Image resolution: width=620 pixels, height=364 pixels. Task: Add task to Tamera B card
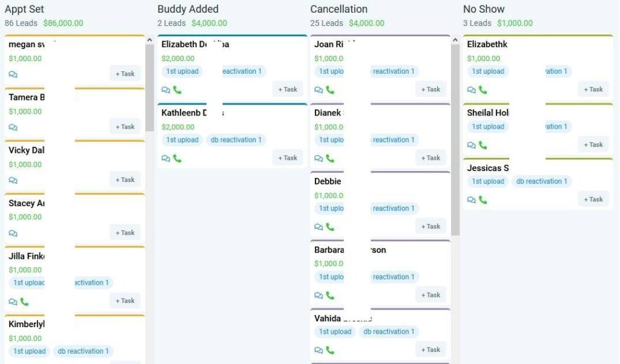tap(125, 127)
